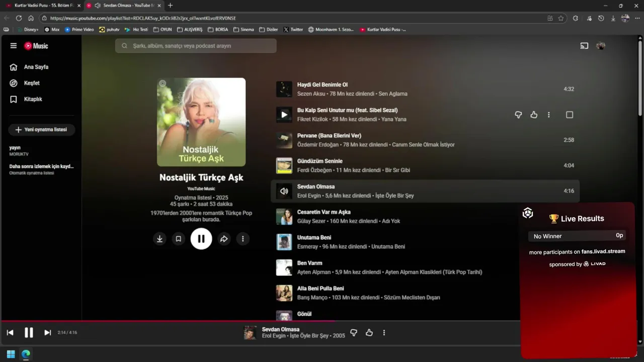Dislike the currently playing song in player bar

click(354, 332)
